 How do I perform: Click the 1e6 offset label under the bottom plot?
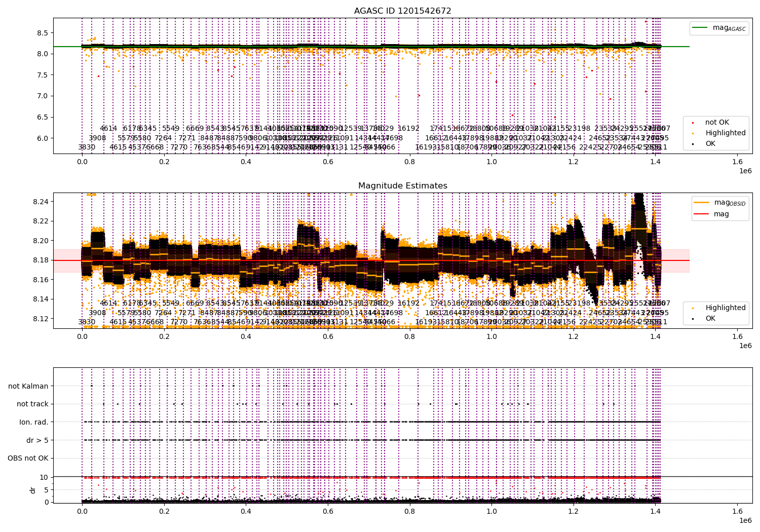point(745,521)
